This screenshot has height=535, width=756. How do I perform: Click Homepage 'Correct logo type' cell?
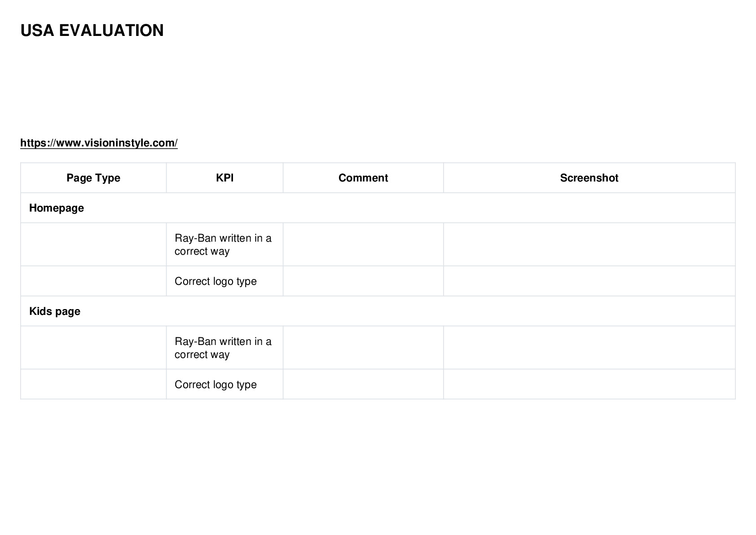point(224,281)
